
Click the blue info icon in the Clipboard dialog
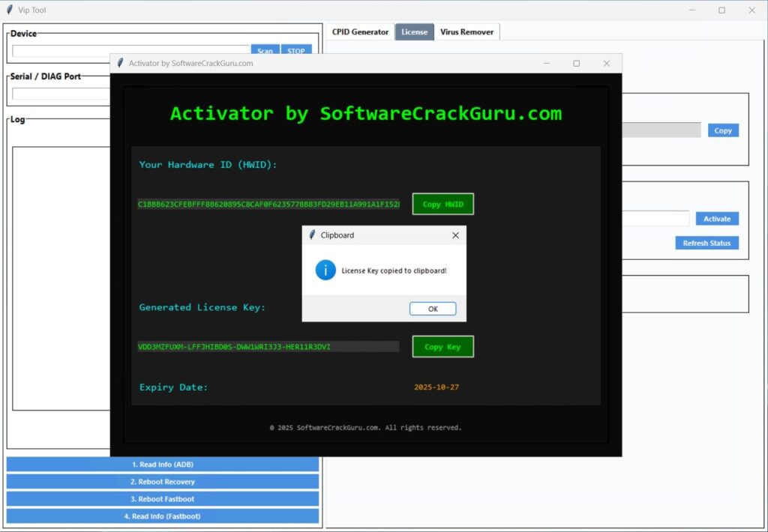click(325, 270)
